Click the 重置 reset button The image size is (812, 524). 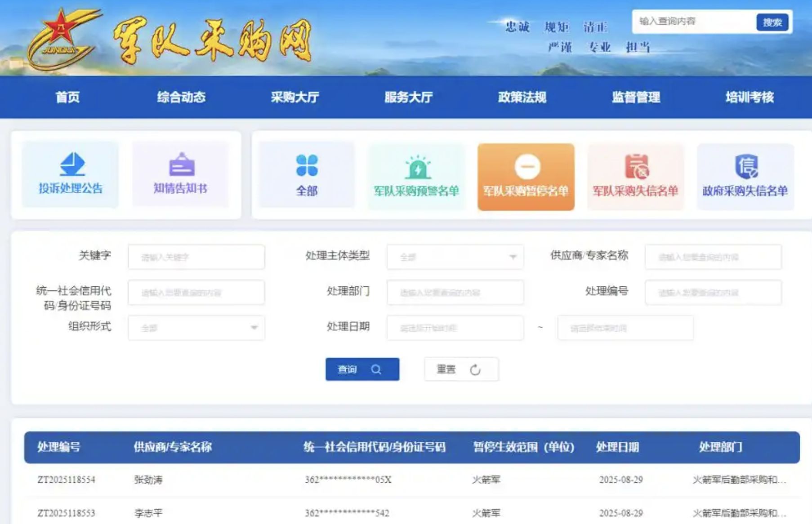tap(461, 369)
